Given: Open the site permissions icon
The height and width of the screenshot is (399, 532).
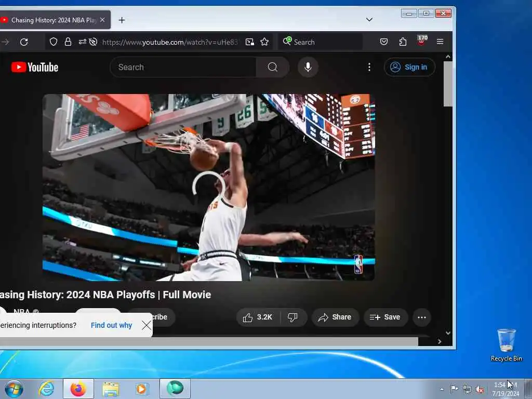Looking at the screenshot, I should pos(82,42).
